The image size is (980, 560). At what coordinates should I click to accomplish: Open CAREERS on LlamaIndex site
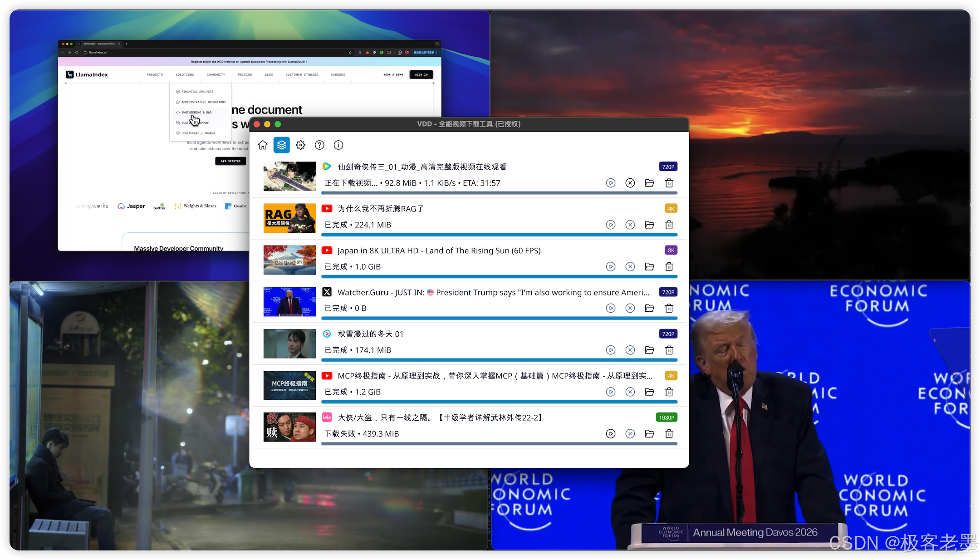(338, 75)
